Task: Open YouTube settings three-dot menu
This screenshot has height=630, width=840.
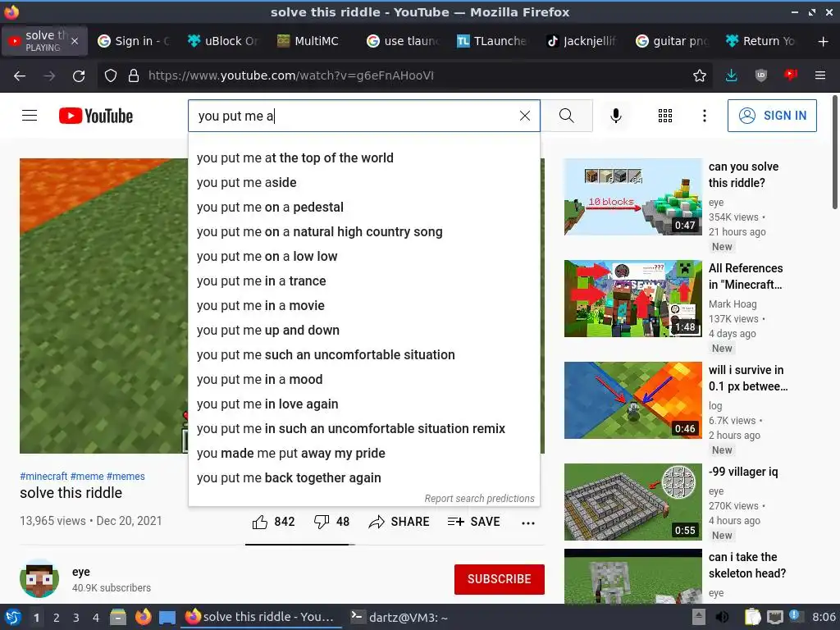Action: [705, 116]
